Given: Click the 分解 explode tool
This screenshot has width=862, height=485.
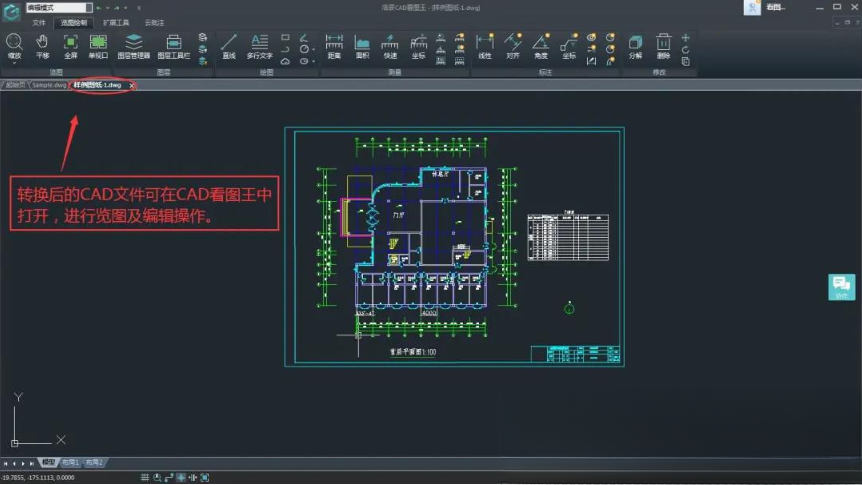Looking at the screenshot, I should tap(636, 46).
